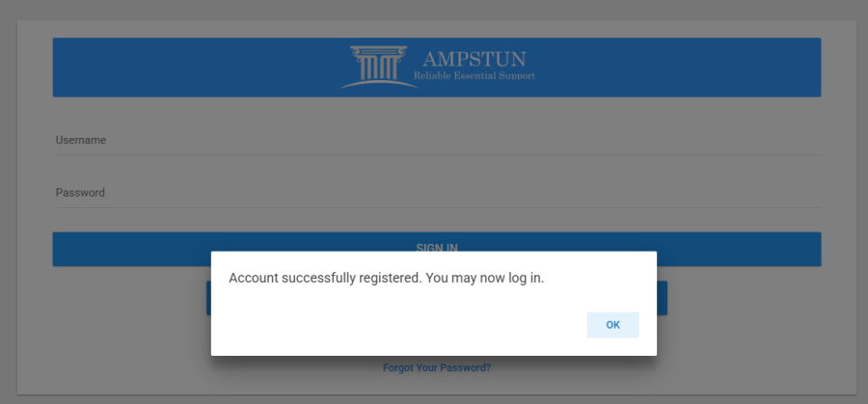The width and height of the screenshot is (868, 404).
Task: Click the blue button edge right of dialog
Action: 662,298
